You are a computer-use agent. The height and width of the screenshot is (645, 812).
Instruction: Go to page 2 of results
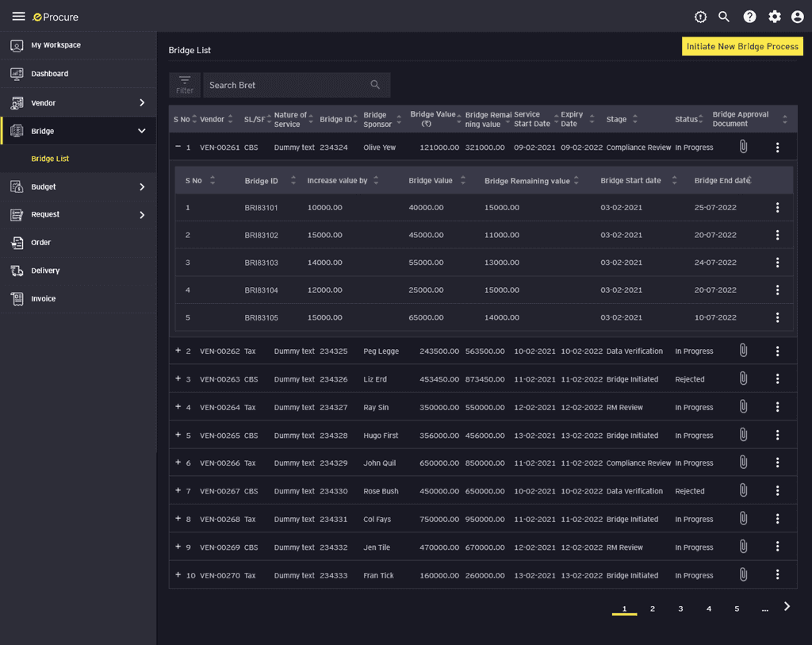[653, 609]
